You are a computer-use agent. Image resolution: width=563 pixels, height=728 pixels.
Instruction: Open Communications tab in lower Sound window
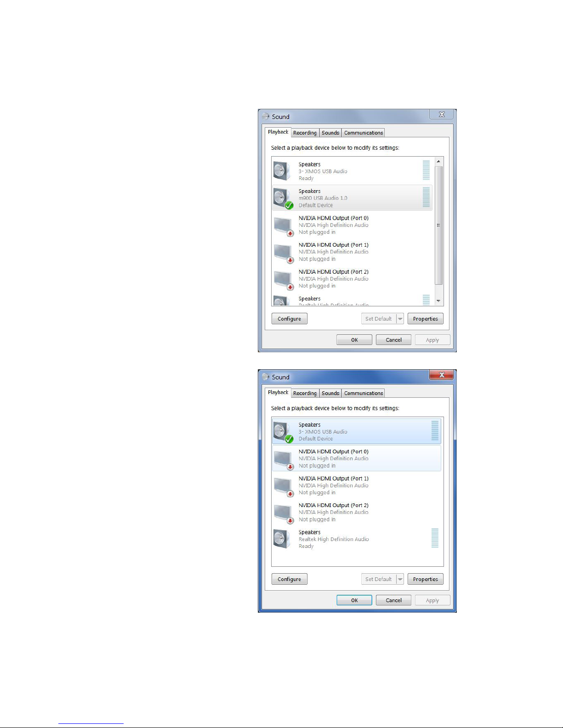[x=364, y=393]
